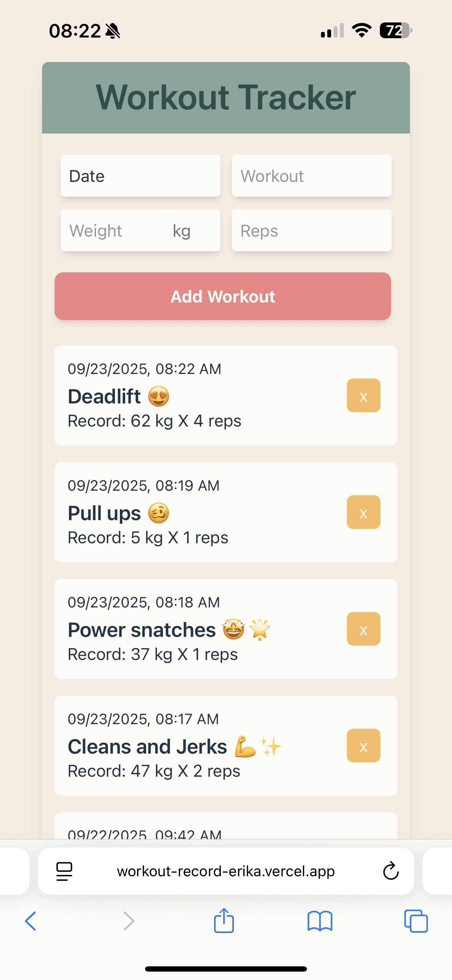Open the Bookmarks icon in Safari toolbar

320,921
